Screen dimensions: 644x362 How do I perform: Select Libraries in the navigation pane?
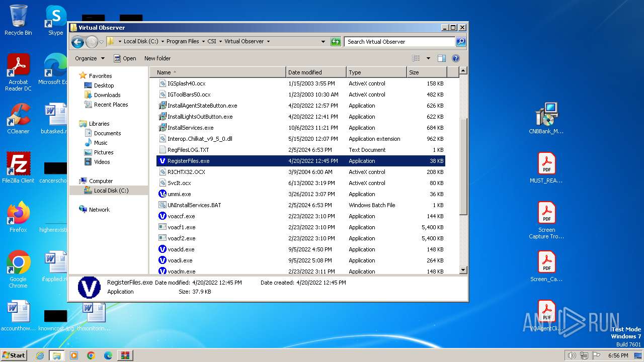[99, 124]
